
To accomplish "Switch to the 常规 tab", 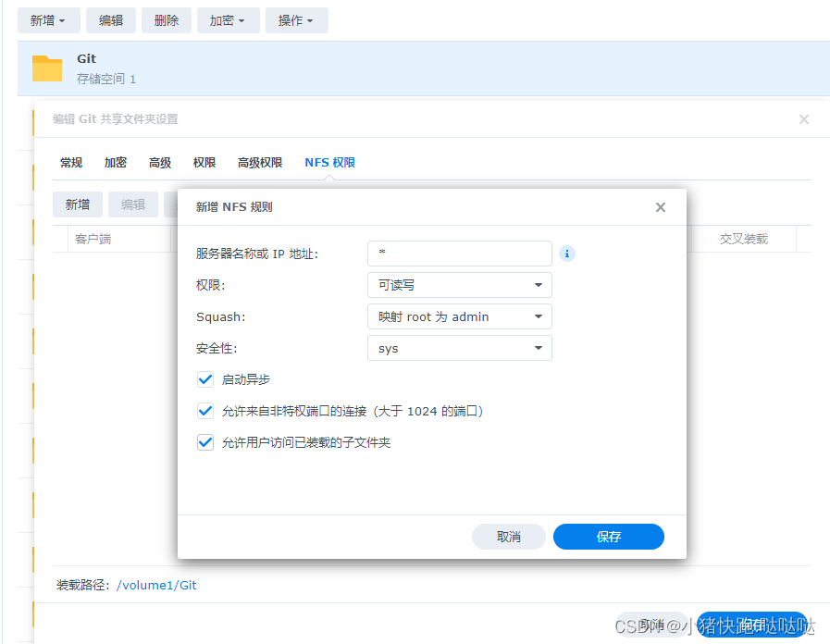I will click(70, 162).
